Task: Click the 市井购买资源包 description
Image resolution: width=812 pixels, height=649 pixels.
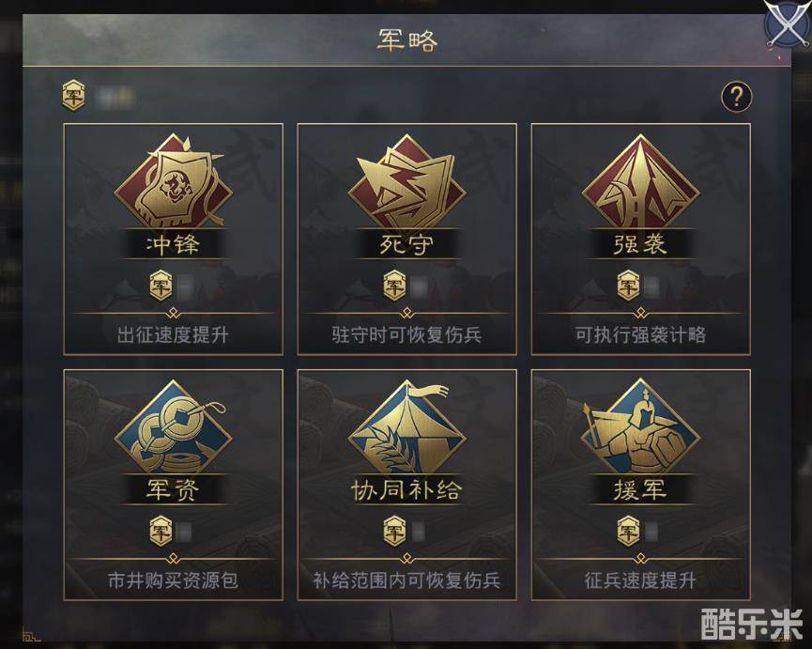Action: (173, 580)
